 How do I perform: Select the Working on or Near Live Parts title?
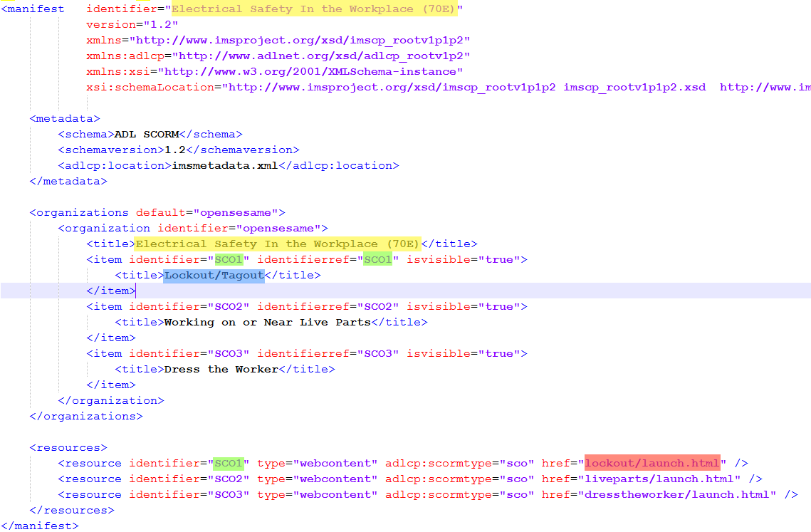click(x=267, y=323)
